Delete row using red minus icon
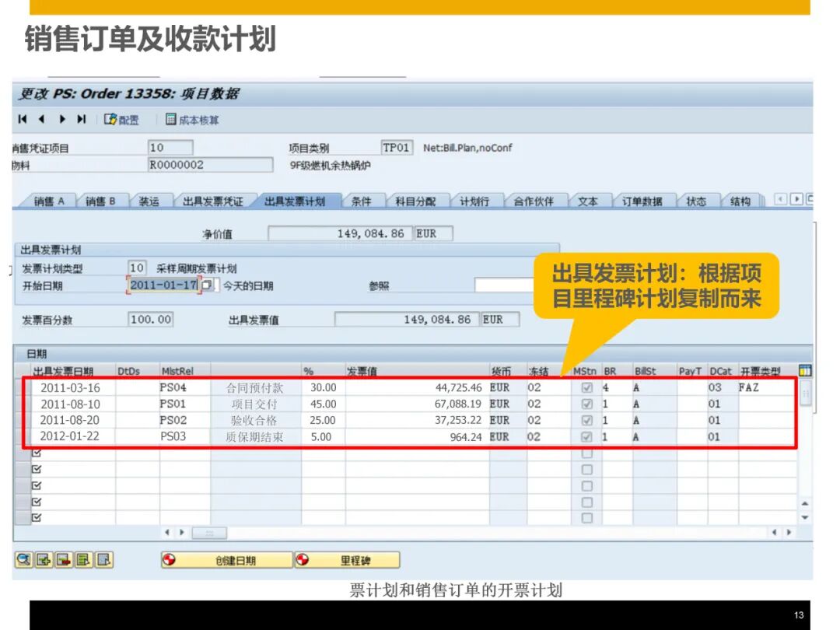Screen dimensions: 840x630 (63, 560)
